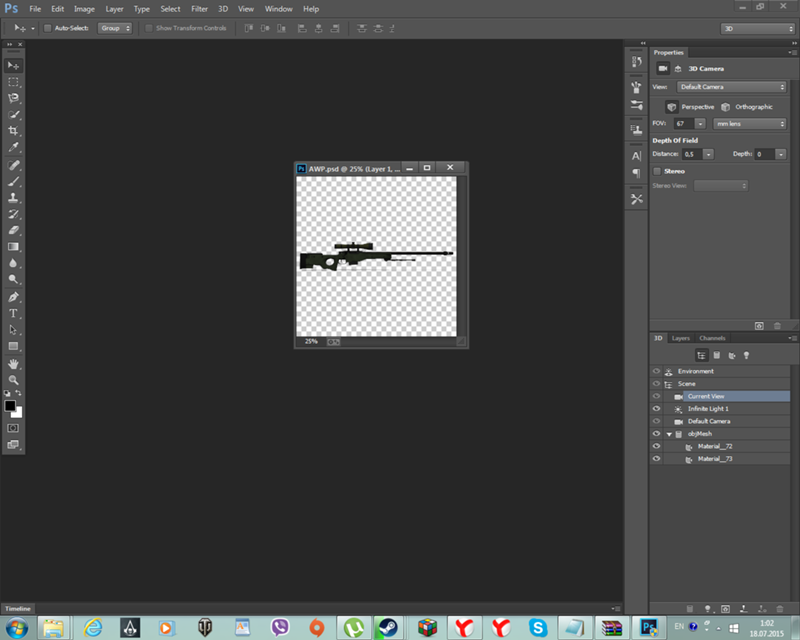The width and height of the screenshot is (800, 640).
Task: Select the Crop tool
Action: click(14, 131)
